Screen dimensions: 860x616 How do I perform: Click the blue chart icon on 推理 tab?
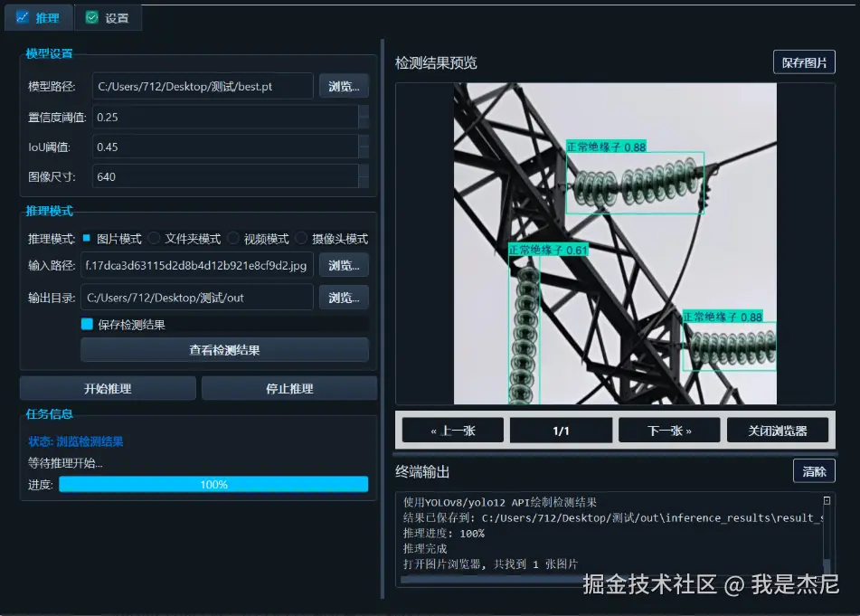[21, 17]
